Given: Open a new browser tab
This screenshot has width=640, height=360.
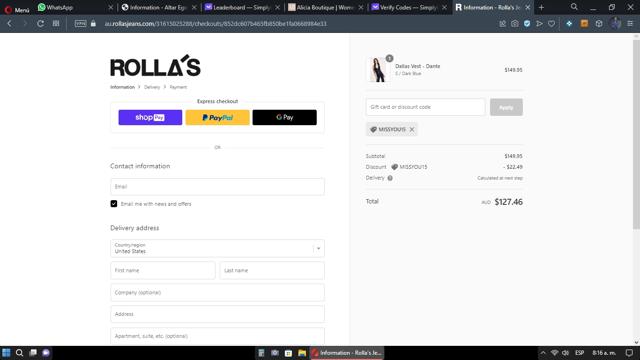Looking at the screenshot, I should [541, 7].
